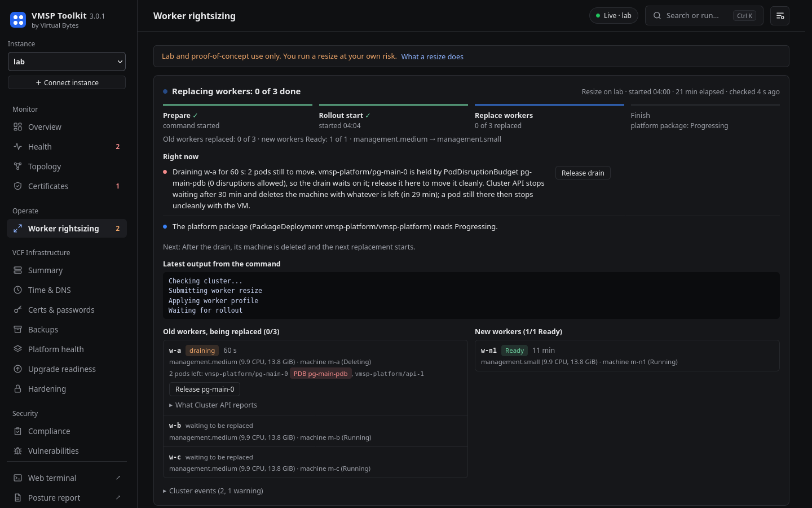
Task: Click Connect instance button
Action: click(x=67, y=82)
